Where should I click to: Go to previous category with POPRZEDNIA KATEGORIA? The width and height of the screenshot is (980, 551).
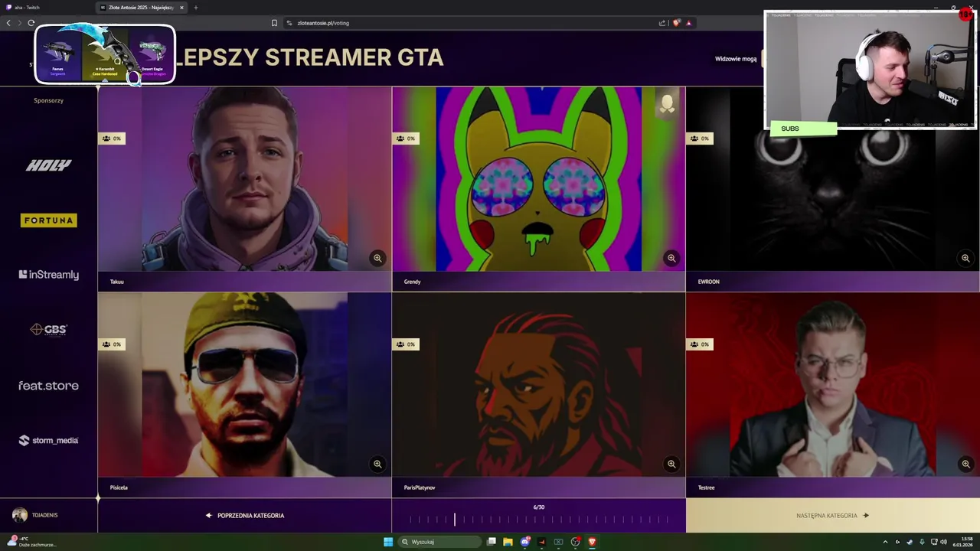point(245,516)
